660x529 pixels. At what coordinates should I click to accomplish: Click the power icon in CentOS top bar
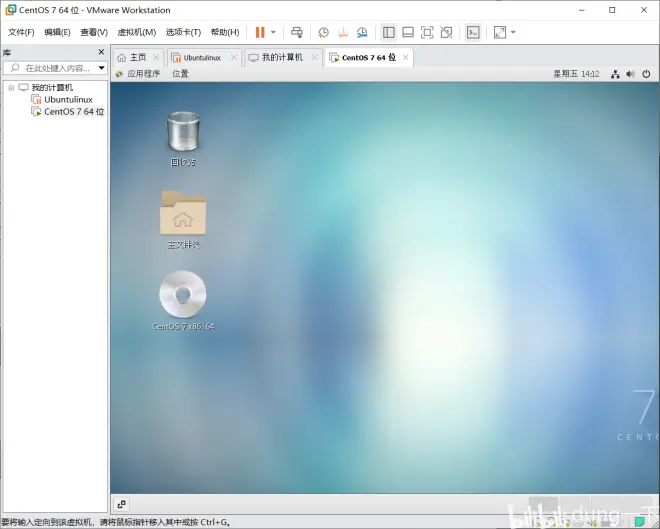tap(646, 74)
